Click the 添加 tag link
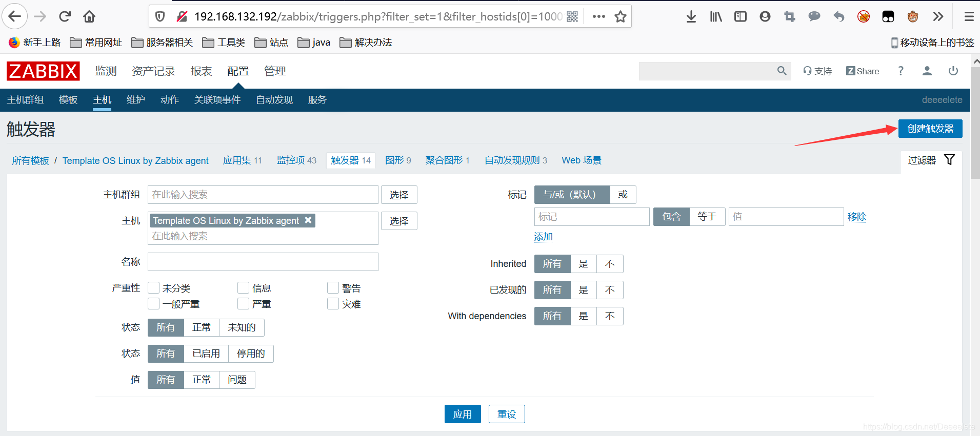The height and width of the screenshot is (436, 980). [x=543, y=236]
